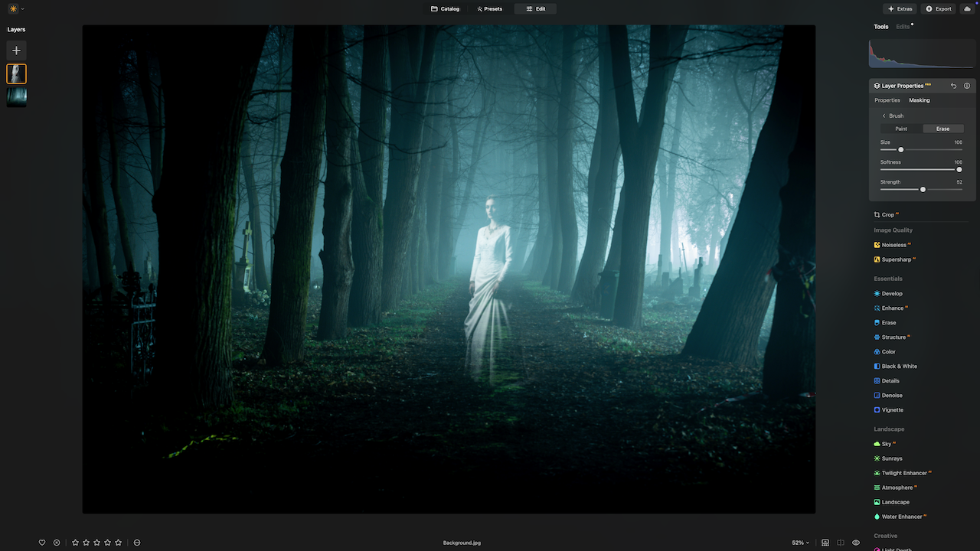Screen dimensions: 980x551
Task: Switch brush mode to Paint
Action: pyautogui.click(x=901, y=129)
